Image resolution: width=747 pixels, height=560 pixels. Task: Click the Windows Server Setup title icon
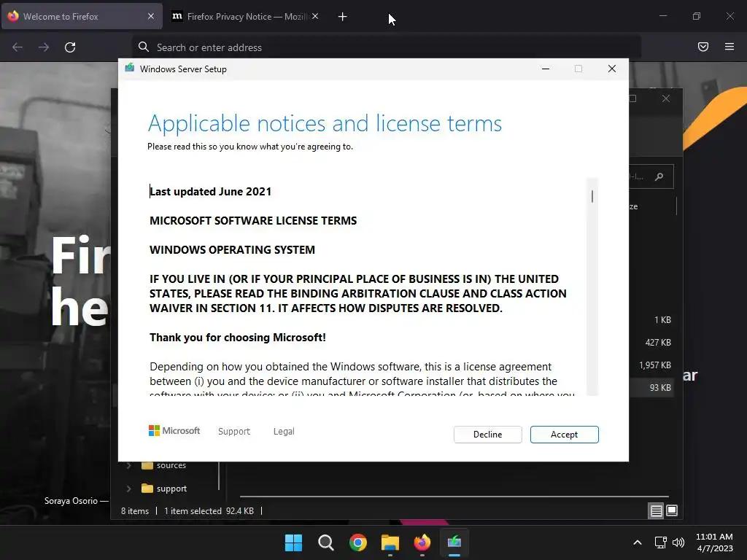[130, 69]
